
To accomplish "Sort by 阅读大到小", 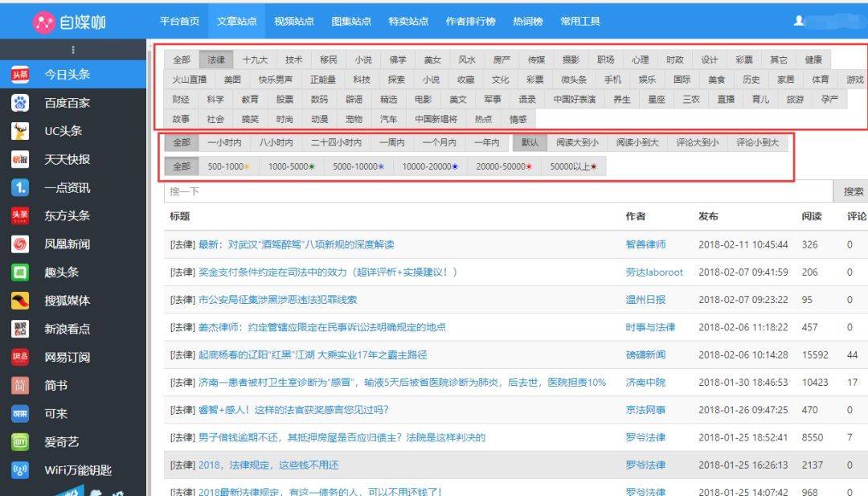I will tap(577, 143).
